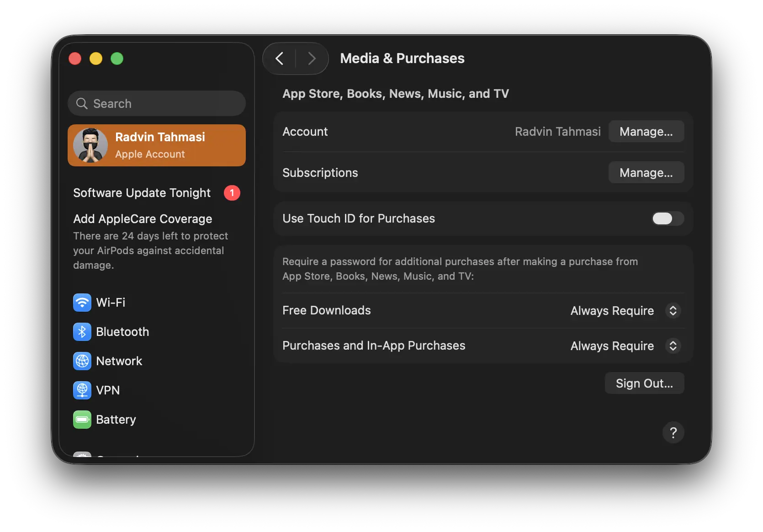The height and width of the screenshot is (532, 763).
Task: Click the forward navigation chevron
Action: click(312, 59)
